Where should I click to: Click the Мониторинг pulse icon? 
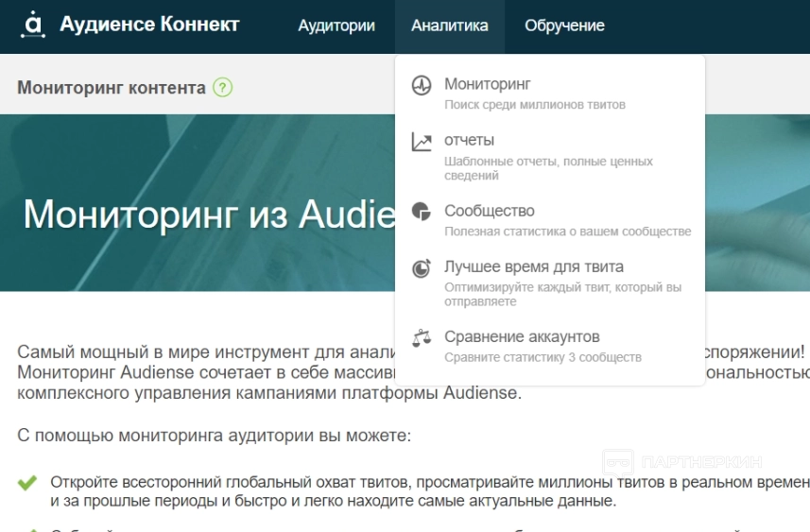pyautogui.click(x=421, y=85)
